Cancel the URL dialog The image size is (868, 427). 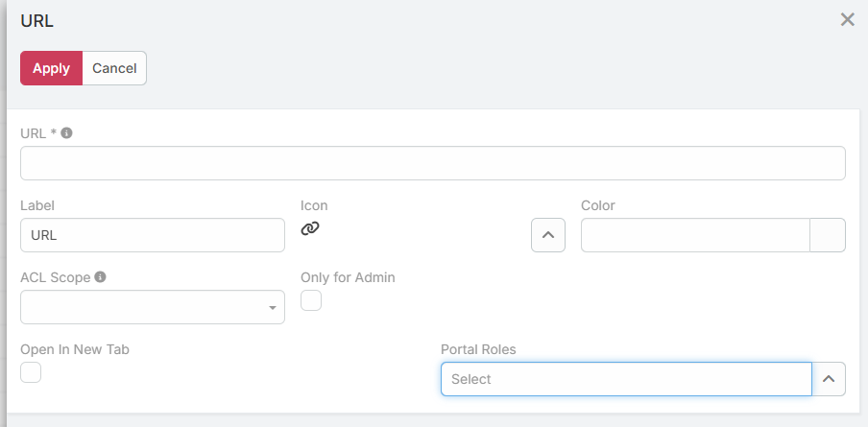tap(114, 68)
